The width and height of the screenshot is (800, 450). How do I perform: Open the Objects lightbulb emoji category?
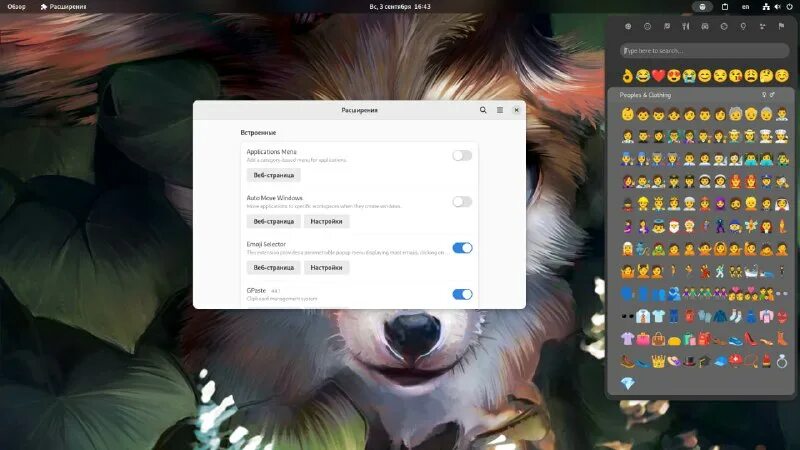[x=743, y=26]
